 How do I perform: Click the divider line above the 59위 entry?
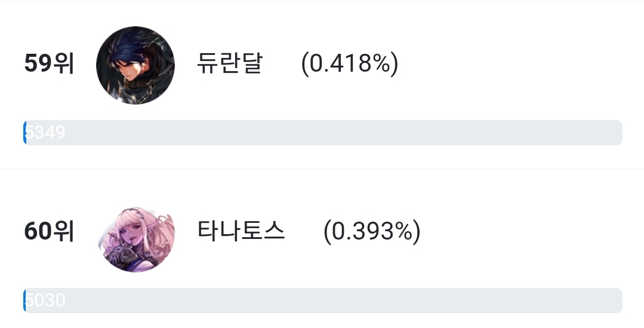pos(322,1)
